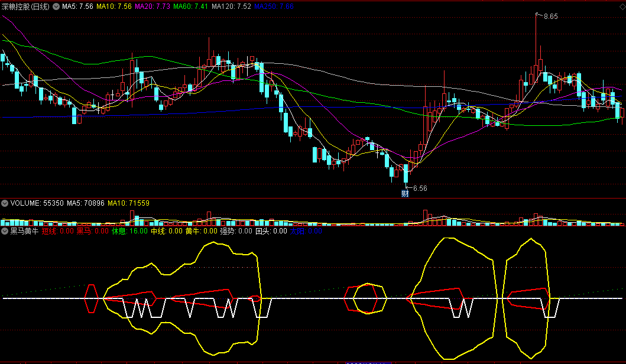Select the magenta MA20: 7.73 label
626x364 pixels.
pyautogui.click(x=153, y=6)
